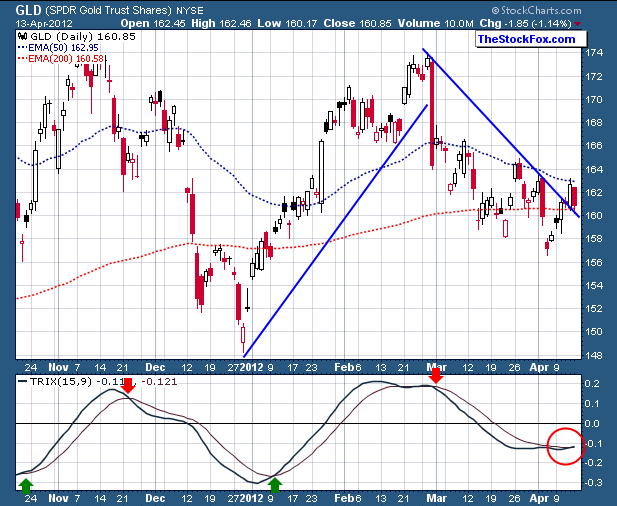Click the 'Open 162.45' value
Screen dimensions: 617x506
click(x=153, y=24)
